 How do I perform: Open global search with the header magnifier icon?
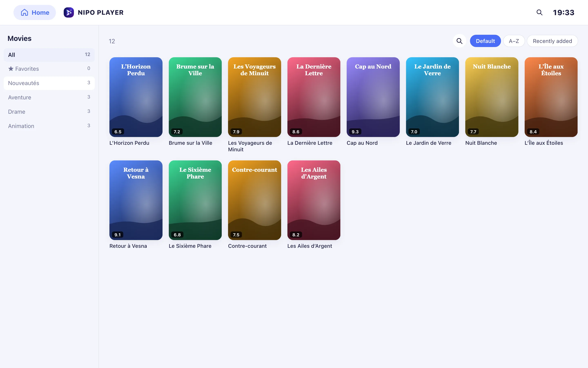[539, 12]
